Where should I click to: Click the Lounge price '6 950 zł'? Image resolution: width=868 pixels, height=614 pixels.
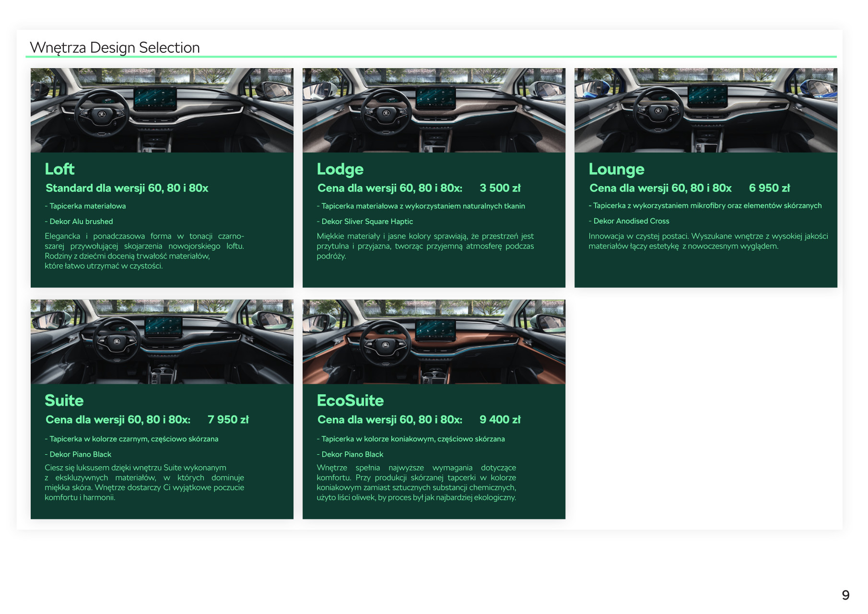tap(769, 188)
